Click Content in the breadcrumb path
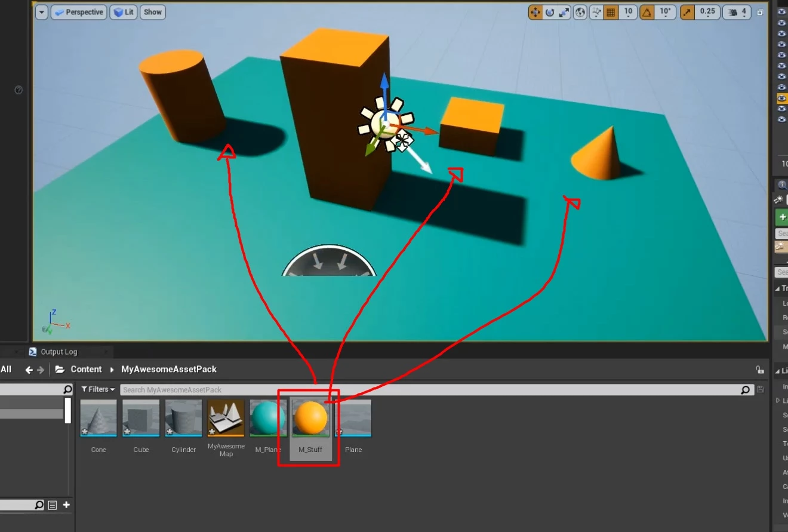 pyautogui.click(x=86, y=370)
